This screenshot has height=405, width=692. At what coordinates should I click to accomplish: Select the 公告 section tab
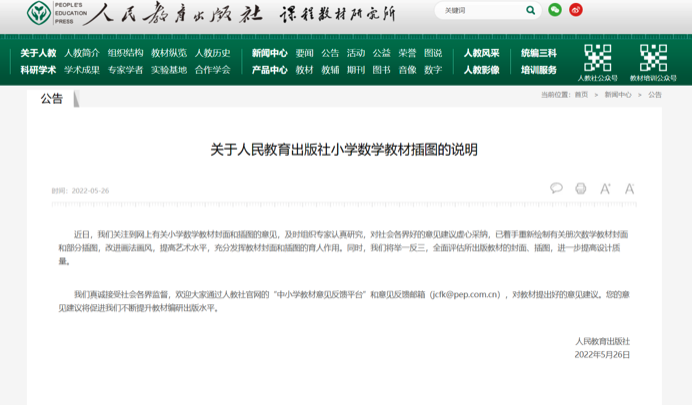point(51,98)
